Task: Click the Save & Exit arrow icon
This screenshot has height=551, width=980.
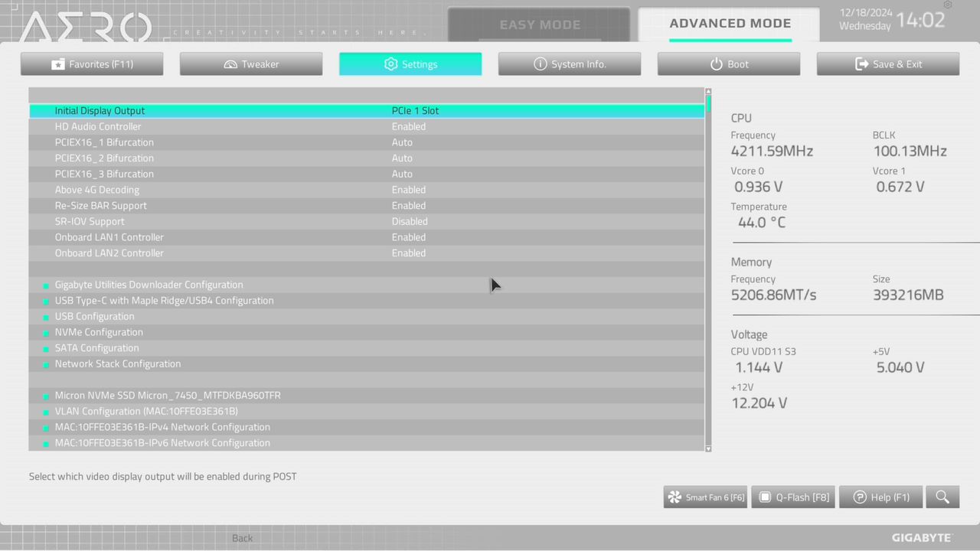Action: (862, 64)
